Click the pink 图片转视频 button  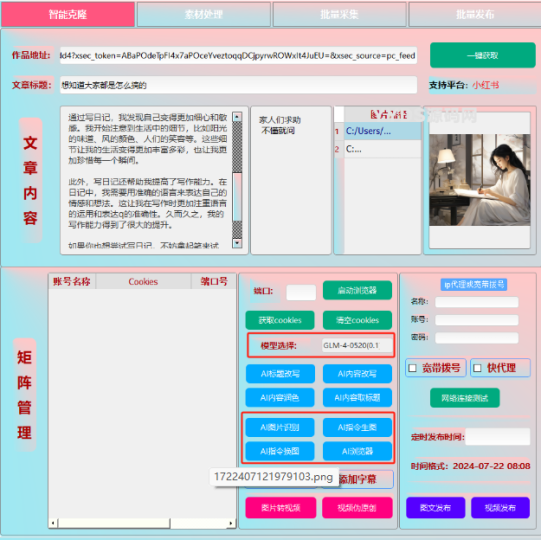281,508
